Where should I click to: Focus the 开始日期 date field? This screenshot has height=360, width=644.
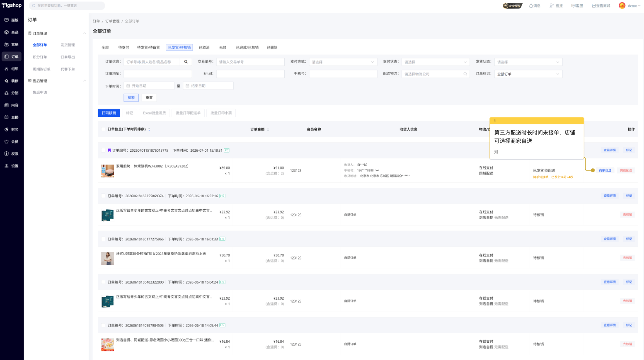coord(149,86)
